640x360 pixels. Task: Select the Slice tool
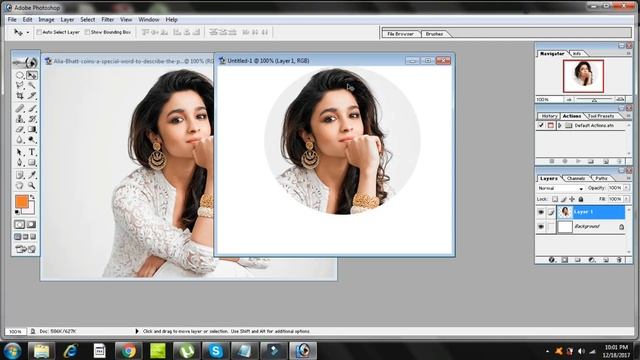click(x=32, y=96)
